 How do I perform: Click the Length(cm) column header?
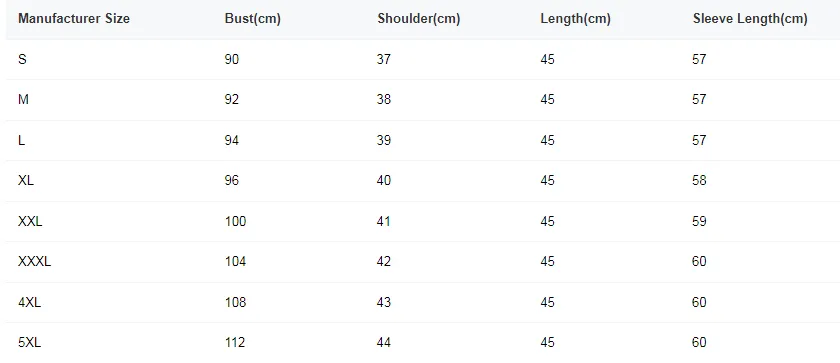pyautogui.click(x=575, y=19)
